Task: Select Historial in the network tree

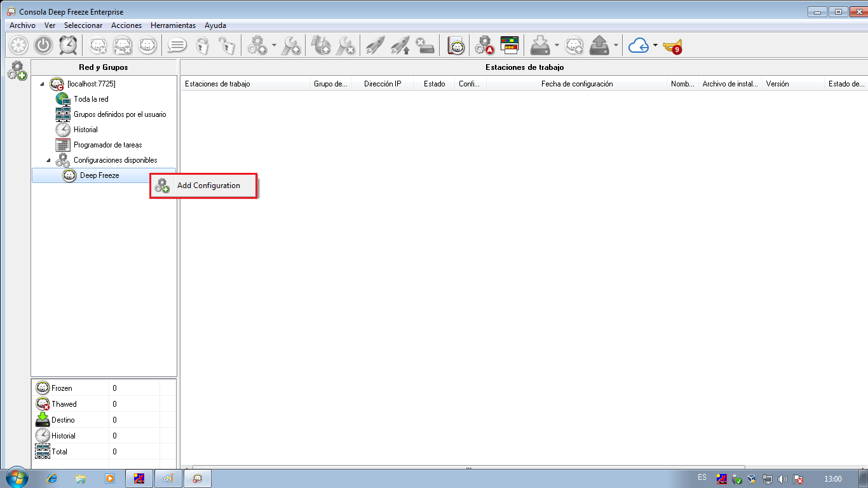Action: [86, 130]
